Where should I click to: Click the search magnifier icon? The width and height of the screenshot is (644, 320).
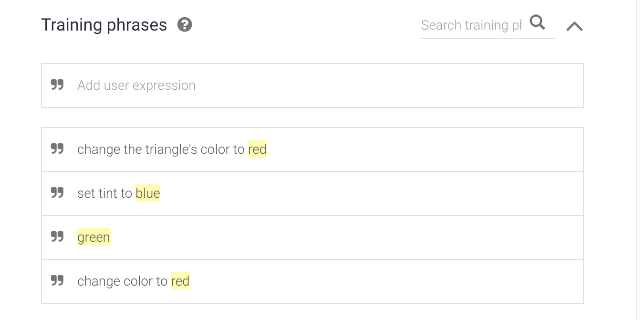tap(537, 22)
